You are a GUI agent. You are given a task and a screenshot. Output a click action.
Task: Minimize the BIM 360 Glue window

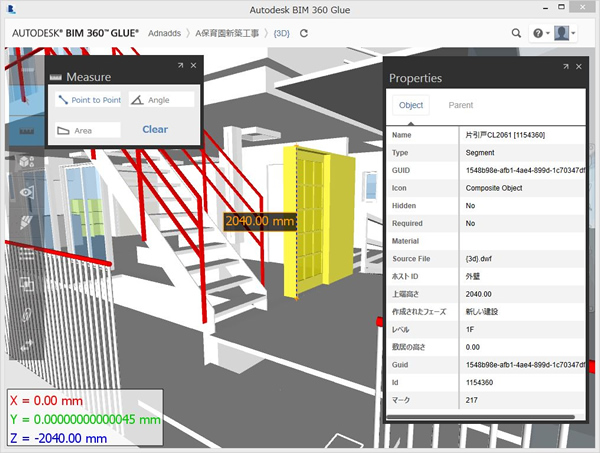click(x=546, y=8)
